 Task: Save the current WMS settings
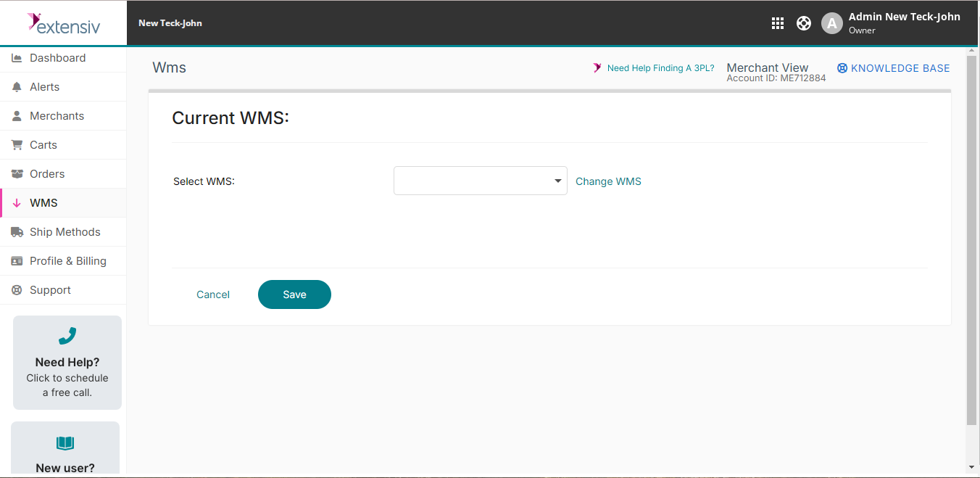click(x=294, y=294)
